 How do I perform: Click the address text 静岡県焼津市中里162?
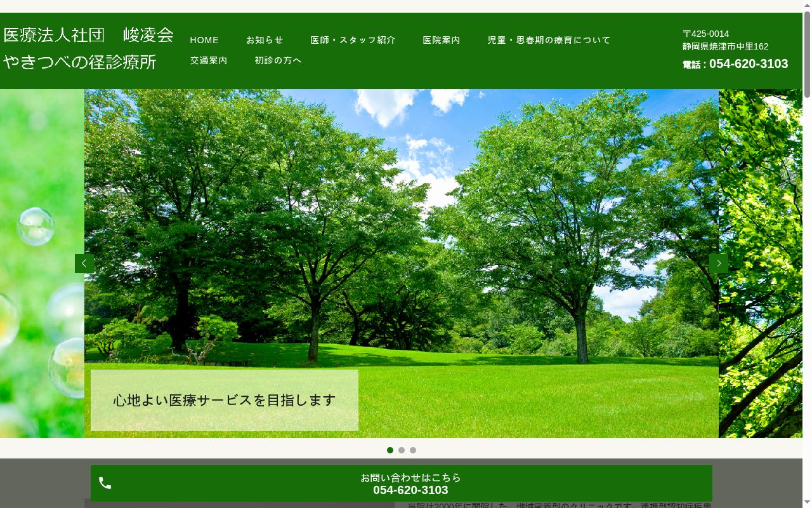tap(725, 46)
